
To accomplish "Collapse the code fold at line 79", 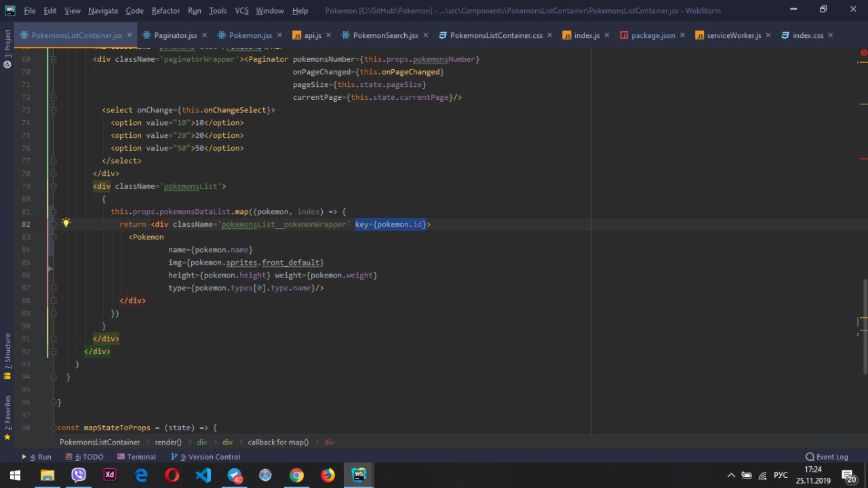I will 52,186.
